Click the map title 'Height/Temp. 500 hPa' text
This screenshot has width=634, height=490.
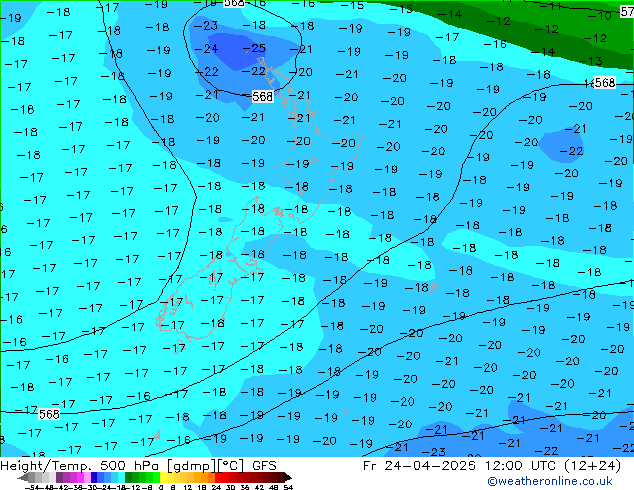pos(79,466)
